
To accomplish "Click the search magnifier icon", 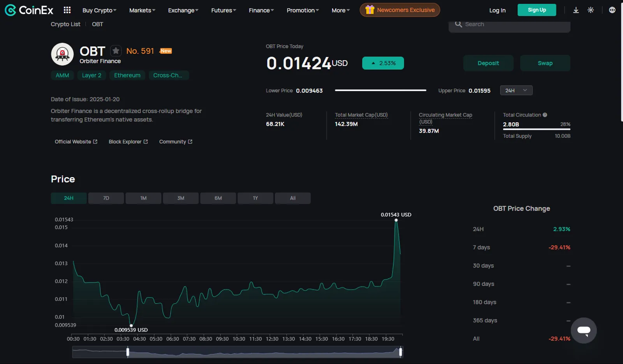I will [458, 24].
